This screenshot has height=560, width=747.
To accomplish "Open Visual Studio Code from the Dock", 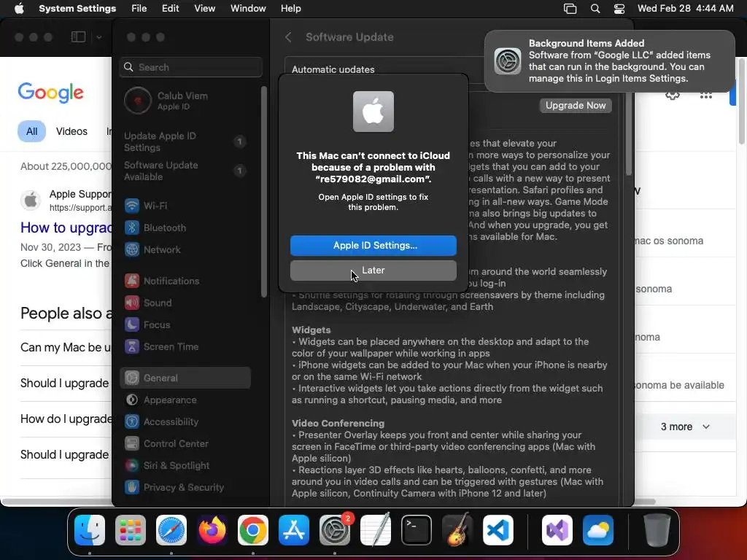I will tap(498, 530).
